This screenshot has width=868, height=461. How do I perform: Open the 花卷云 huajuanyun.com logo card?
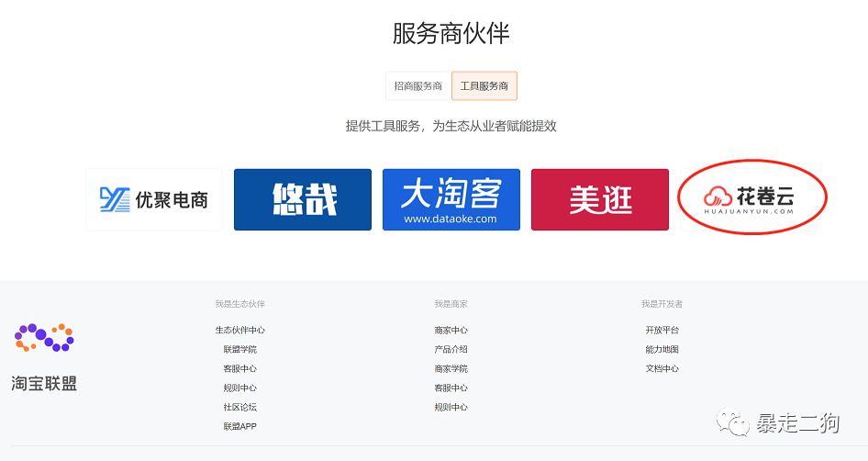(749, 199)
